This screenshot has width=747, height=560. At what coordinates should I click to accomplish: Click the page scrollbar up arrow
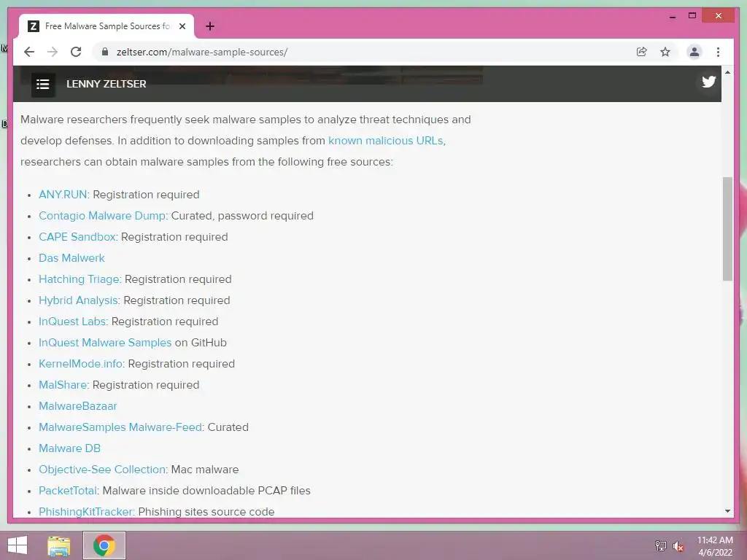[727, 72]
